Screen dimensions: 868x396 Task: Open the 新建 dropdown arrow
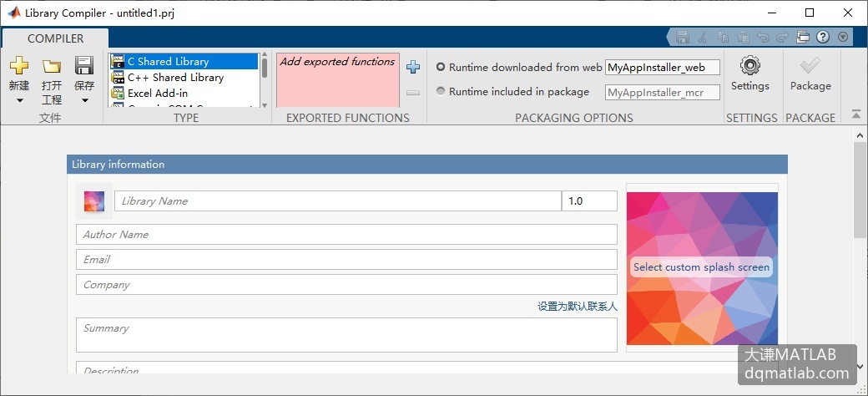[x=19, y=101]
